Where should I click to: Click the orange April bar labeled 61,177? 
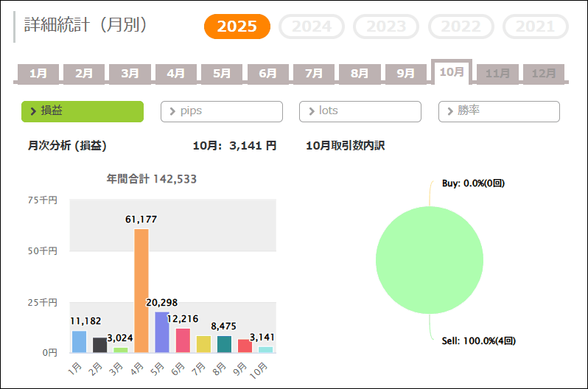[x=141, y=291]
